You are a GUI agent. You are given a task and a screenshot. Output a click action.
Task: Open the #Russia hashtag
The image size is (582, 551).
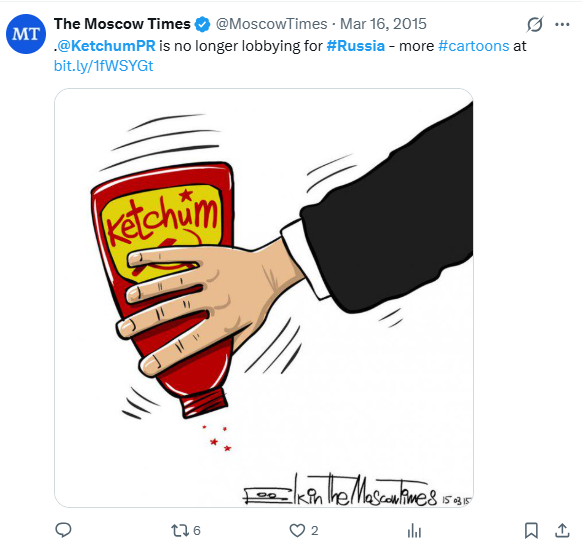pos(356,46)
